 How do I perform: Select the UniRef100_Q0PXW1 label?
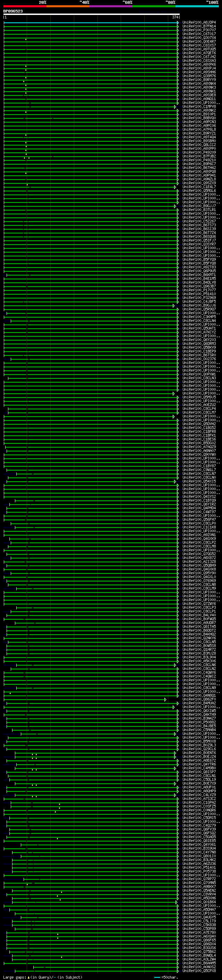pos(199,374)
